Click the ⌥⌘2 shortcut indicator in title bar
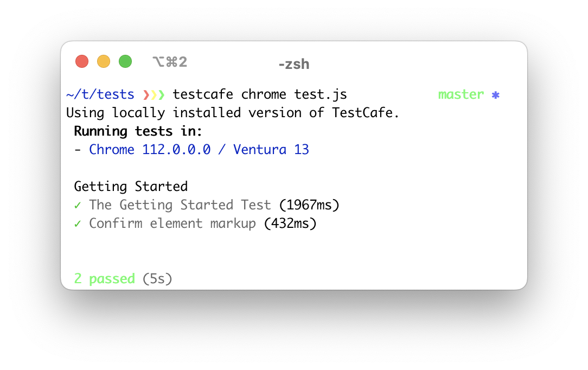Viewport: 588px width, 370px height. (x=169, y=62)
